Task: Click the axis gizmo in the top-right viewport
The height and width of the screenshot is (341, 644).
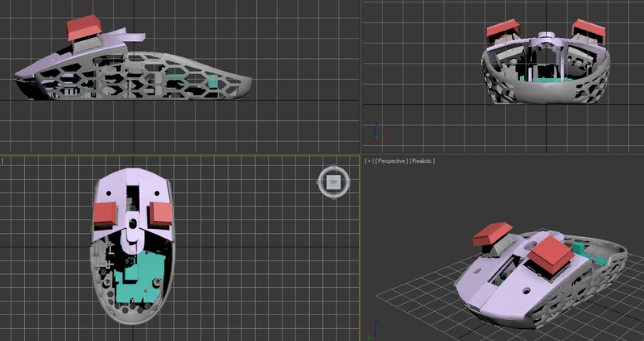Action: (378, 134)
